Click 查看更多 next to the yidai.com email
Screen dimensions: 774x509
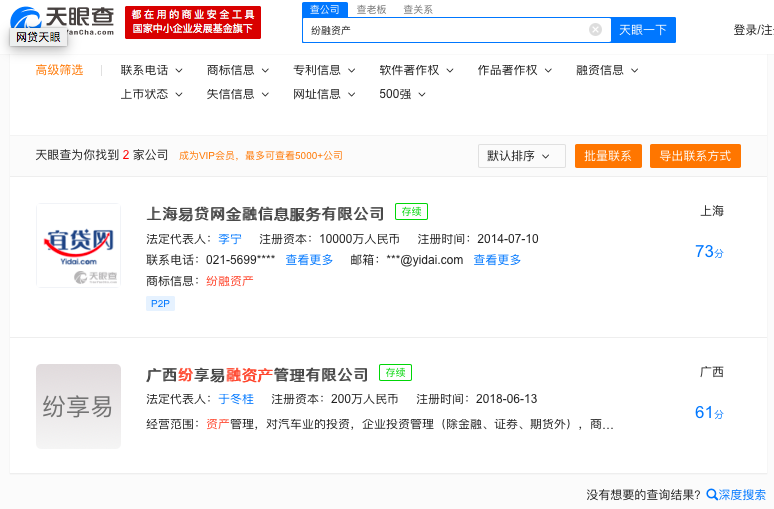[497, 260]
